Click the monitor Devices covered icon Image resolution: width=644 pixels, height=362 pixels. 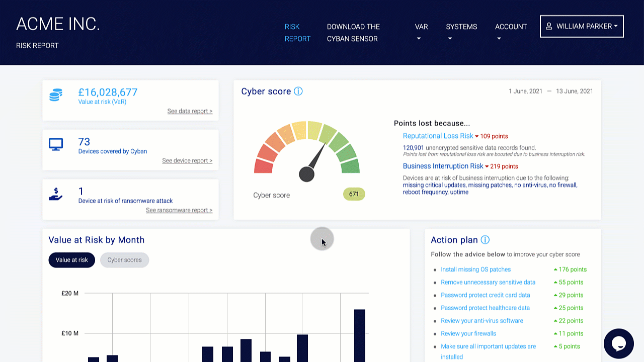(x=56, y=144)
